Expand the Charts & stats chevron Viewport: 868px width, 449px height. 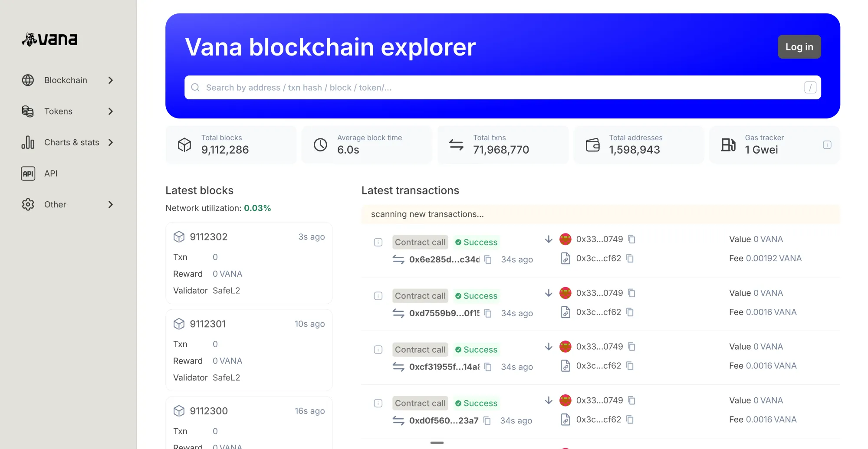111,142
